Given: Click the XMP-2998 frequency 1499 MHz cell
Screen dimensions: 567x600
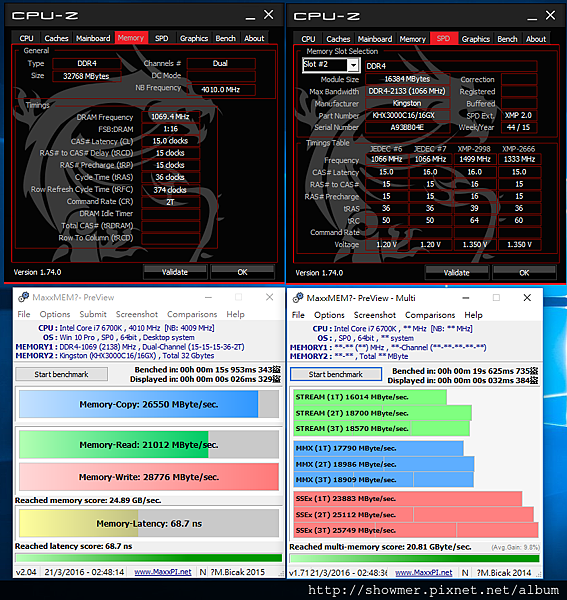Looking at the screenshot, I should click(x=475, y=159).
